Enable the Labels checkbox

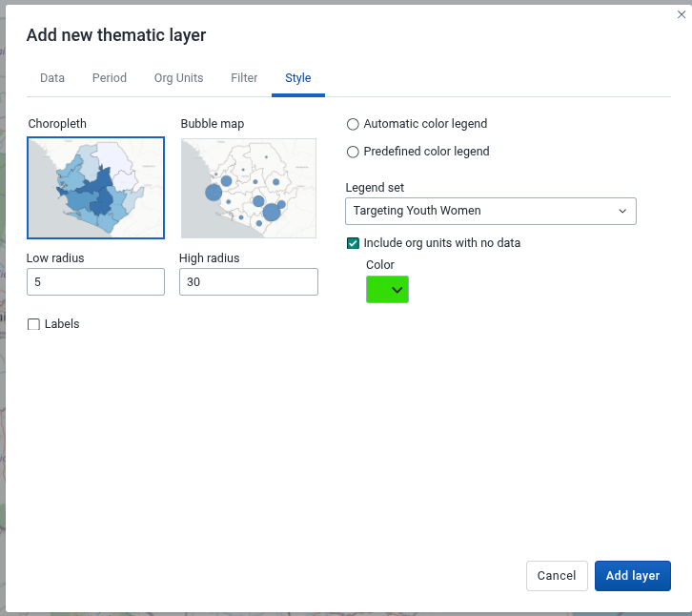point(34,324)
